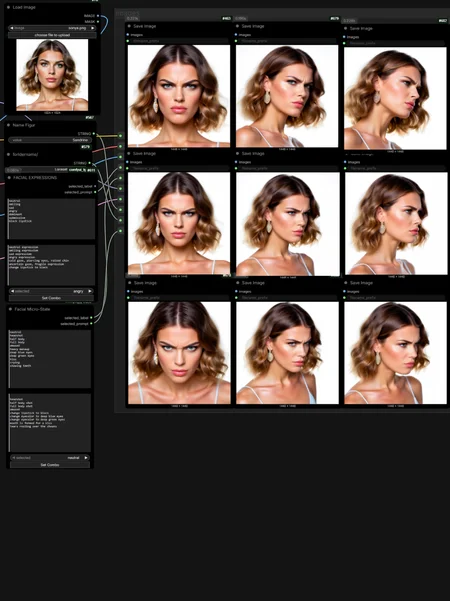The width and height of the screenshot is (450, 601).
Task: Select previous file with image combo left arrow
Action: tap(11, 28)
